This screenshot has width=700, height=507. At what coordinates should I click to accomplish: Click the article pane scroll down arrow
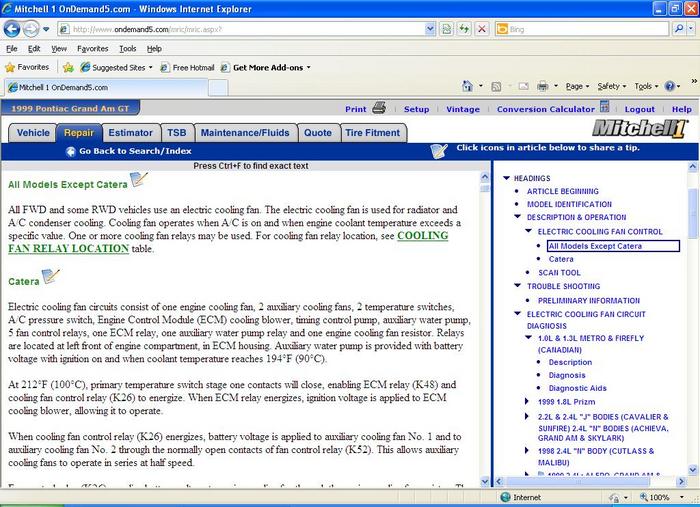[485, 481]
